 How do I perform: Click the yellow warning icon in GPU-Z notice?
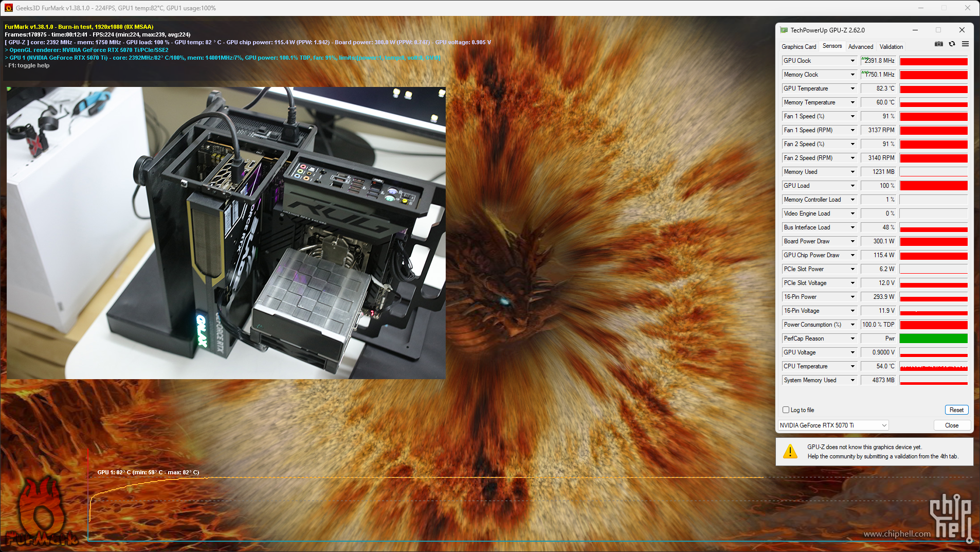(790, 452)
